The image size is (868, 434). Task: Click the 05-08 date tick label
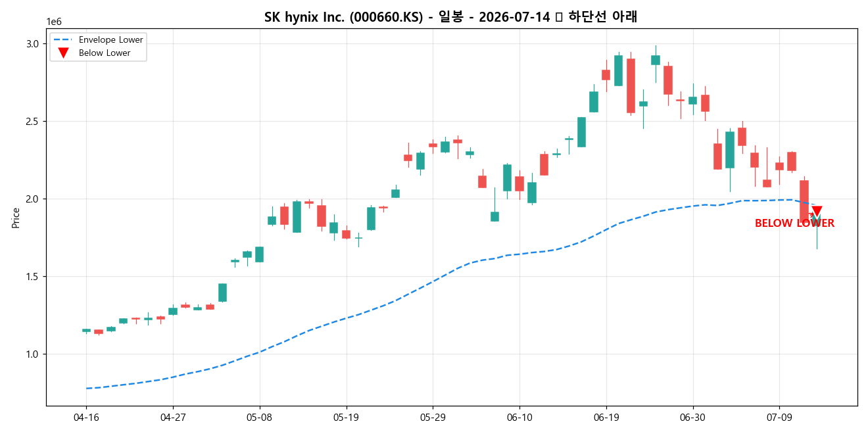[x=259, y=418]
